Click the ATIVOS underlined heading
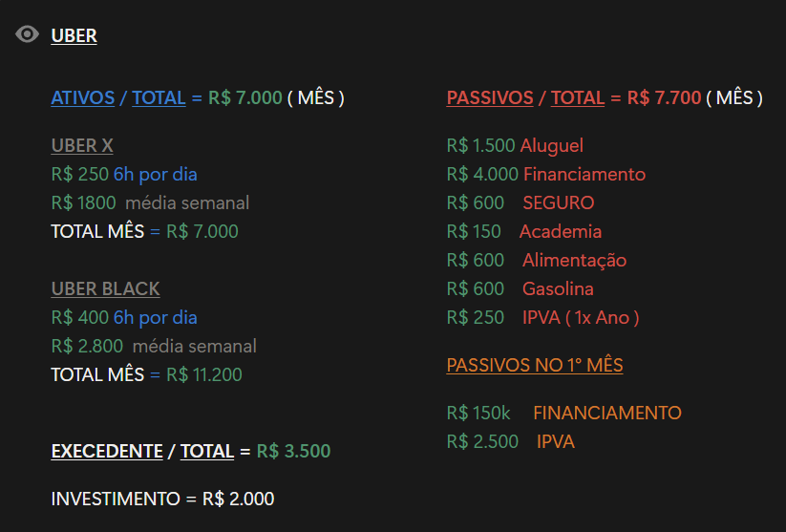This screenshot has height=532, width=786. (x=83, y=97)
